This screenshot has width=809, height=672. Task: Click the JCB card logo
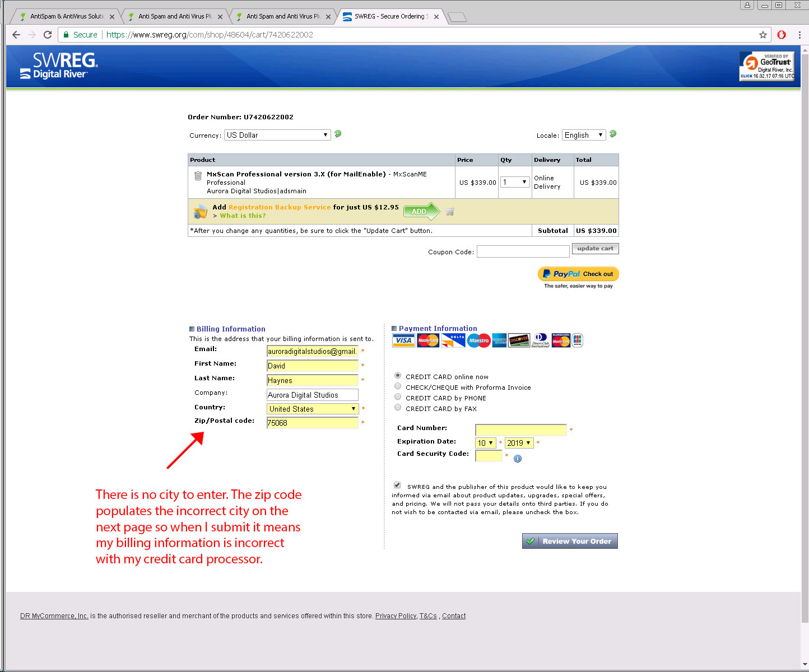coord(578,340)
